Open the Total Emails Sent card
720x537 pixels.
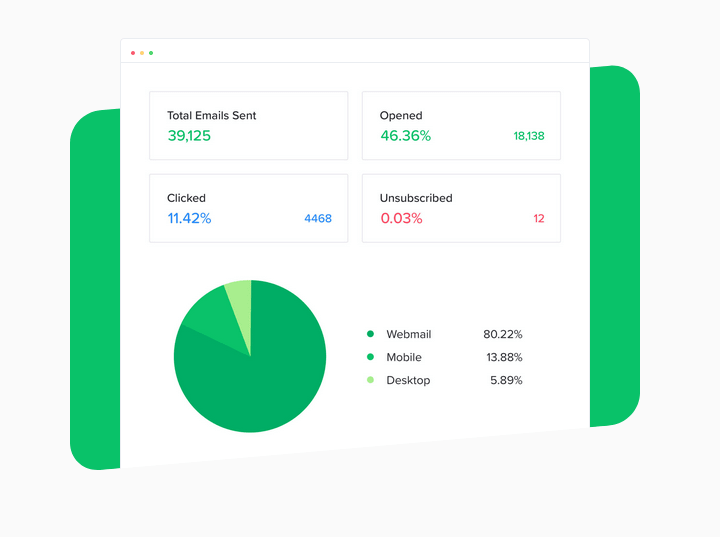click(248, 126)
